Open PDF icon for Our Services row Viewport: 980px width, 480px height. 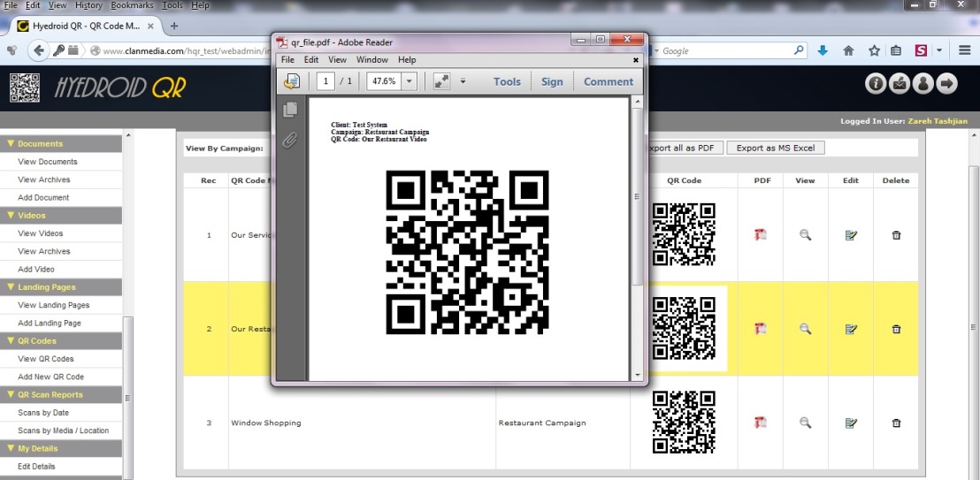coord(760,235)
